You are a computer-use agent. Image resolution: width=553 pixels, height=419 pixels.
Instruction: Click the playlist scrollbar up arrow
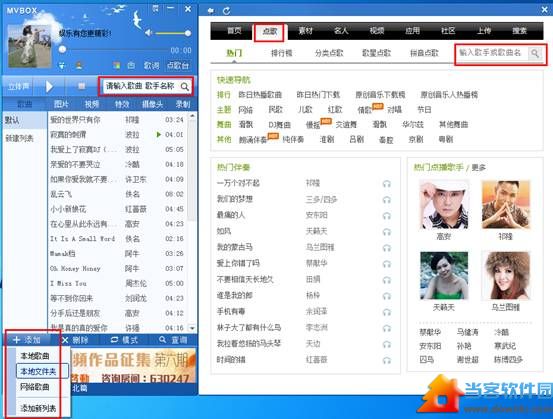[x=192, y=116]
